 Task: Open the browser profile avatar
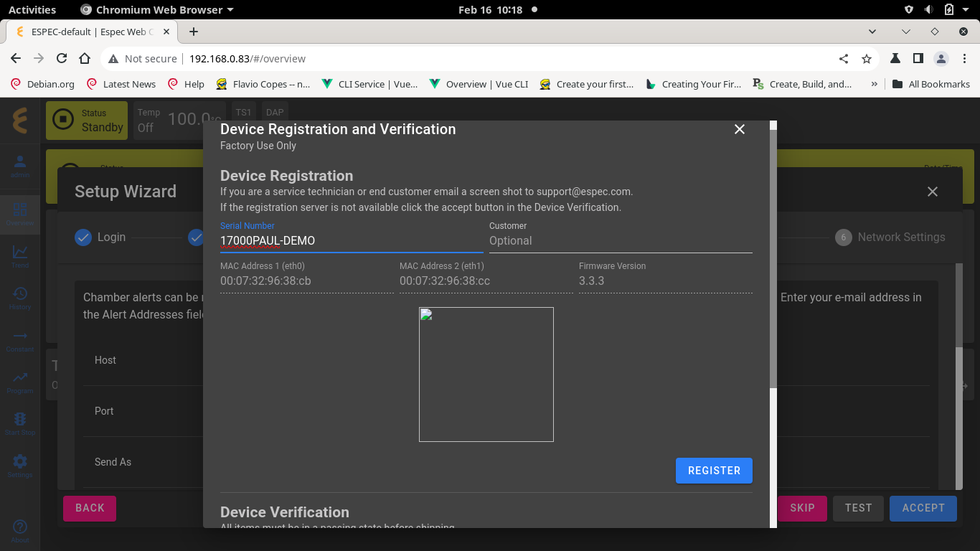tap(941, 59)
